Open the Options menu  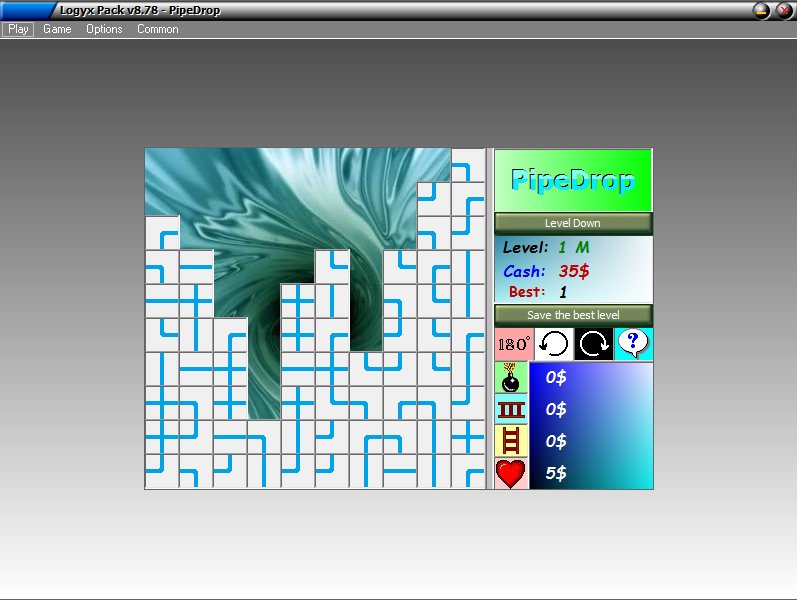click(x=104, y=29)
